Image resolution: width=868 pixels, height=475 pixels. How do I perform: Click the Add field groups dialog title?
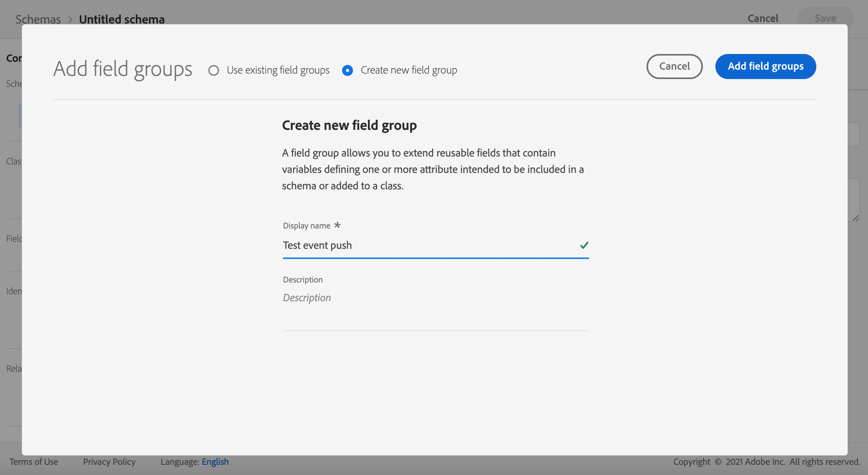click(x=123, y=69)
